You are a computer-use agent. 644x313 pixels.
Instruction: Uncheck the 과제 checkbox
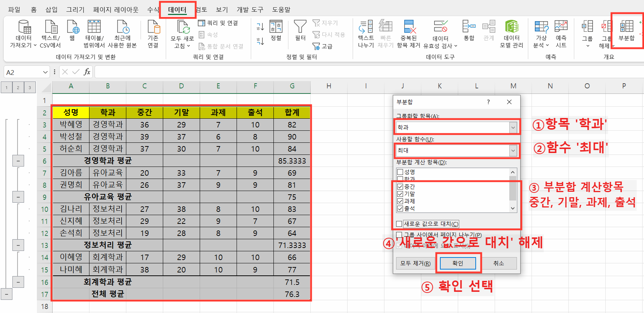(400, 201)
